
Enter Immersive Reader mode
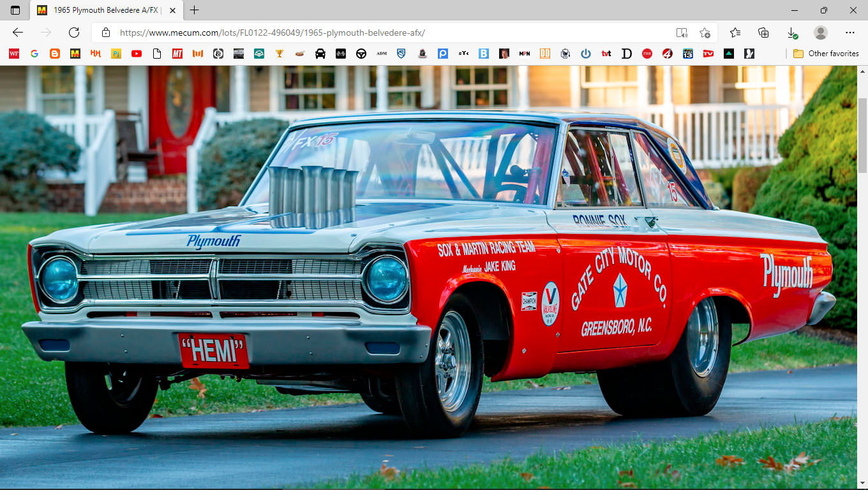682,33
